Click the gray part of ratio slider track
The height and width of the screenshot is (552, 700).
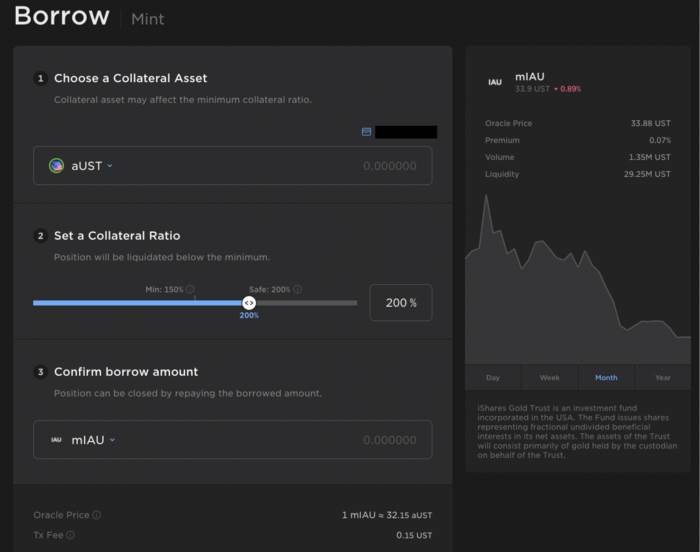(x=306, y=303)
